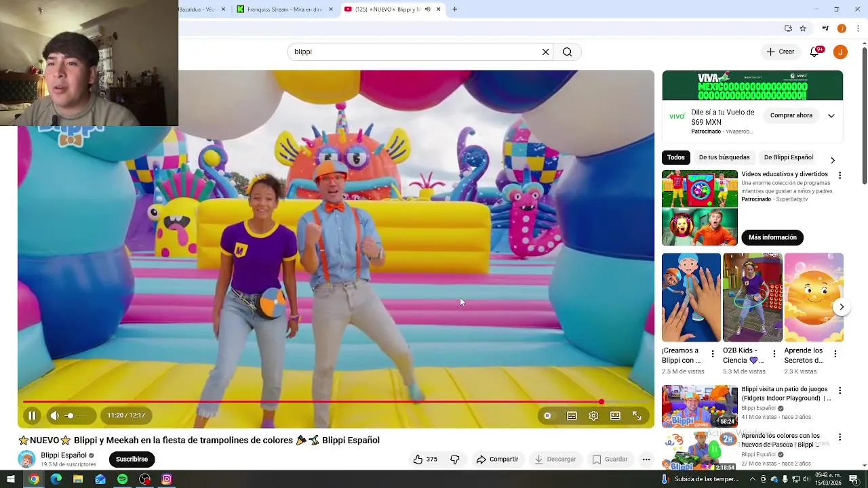Open options for Videos educativos y divertidos
The width and height of the screenshot is (868, 488).
tap(840, 176)
